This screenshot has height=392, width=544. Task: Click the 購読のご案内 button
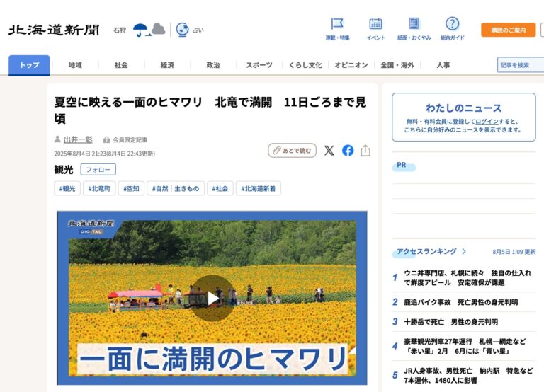508,30
